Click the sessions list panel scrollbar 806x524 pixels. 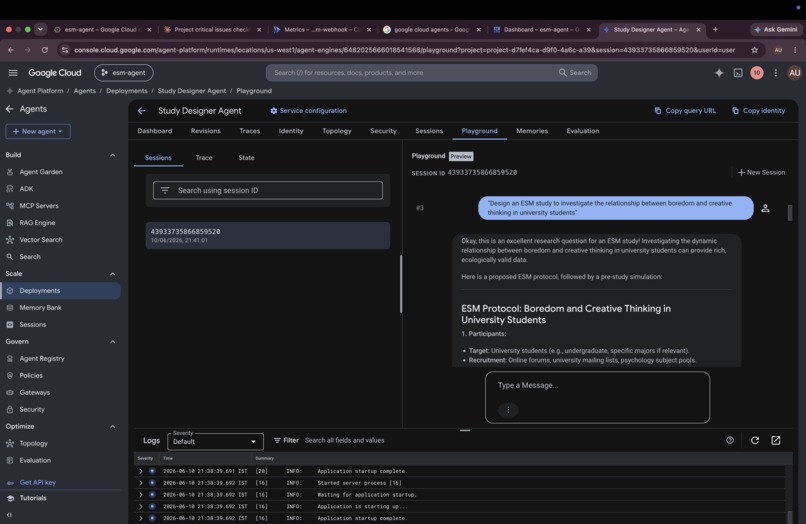pos(401,284)
